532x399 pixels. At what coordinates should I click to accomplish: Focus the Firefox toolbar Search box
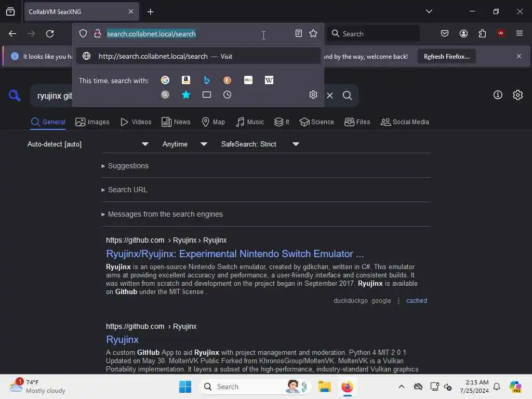click(373, 34)
